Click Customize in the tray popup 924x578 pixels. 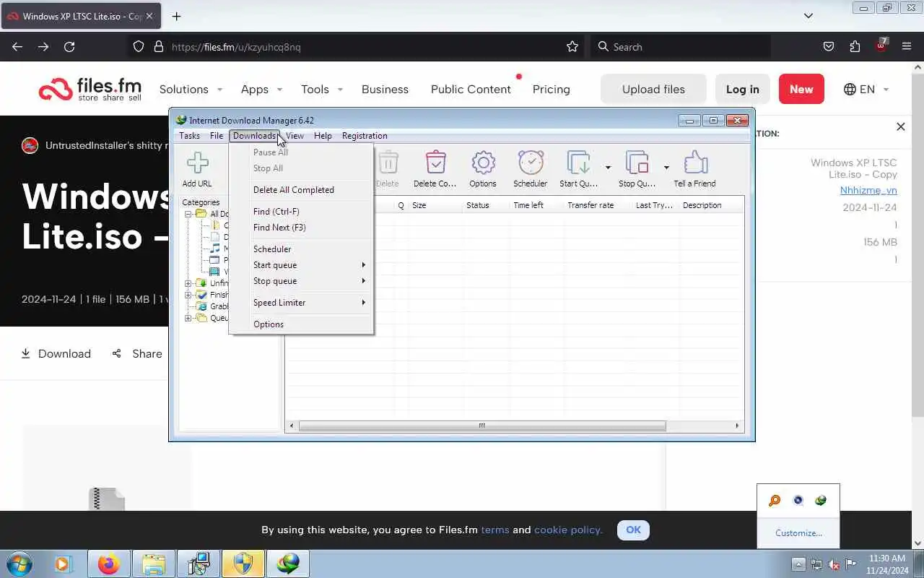[x=798, y=533]
